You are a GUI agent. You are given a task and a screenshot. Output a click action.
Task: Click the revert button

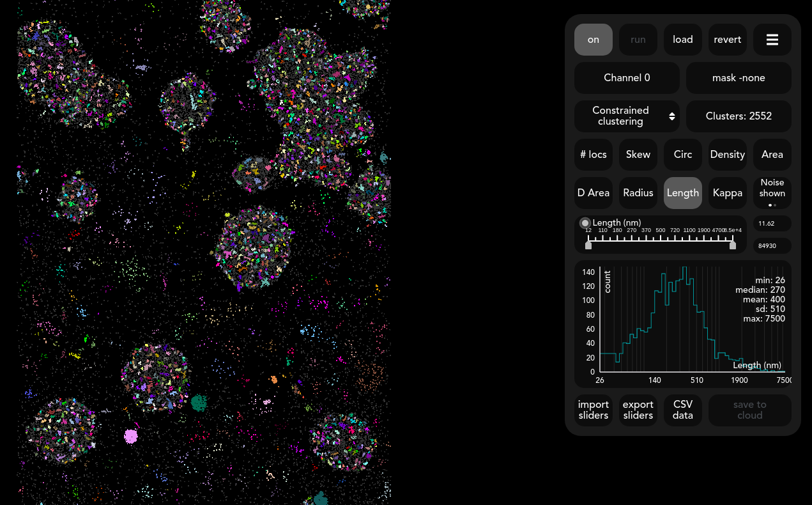(727, 40)
